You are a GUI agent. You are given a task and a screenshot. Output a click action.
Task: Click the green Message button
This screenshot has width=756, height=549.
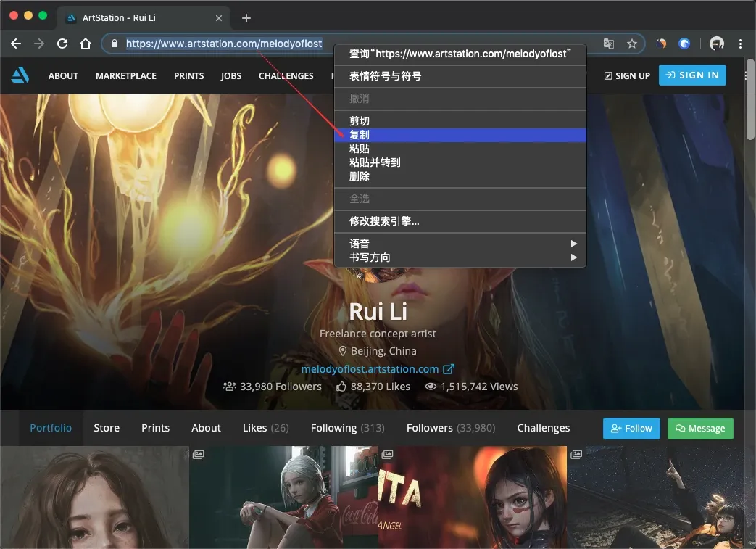[700, 429]
